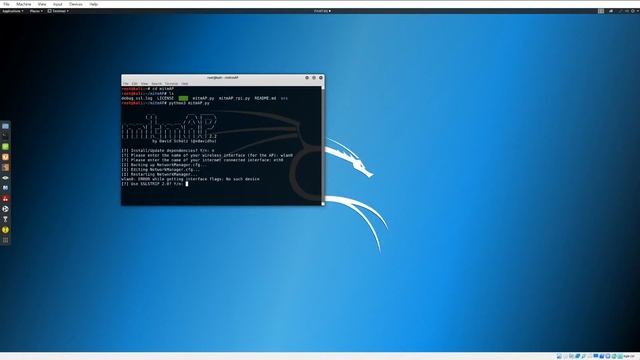Open the VirtualBox File menu

click(6, 4)
